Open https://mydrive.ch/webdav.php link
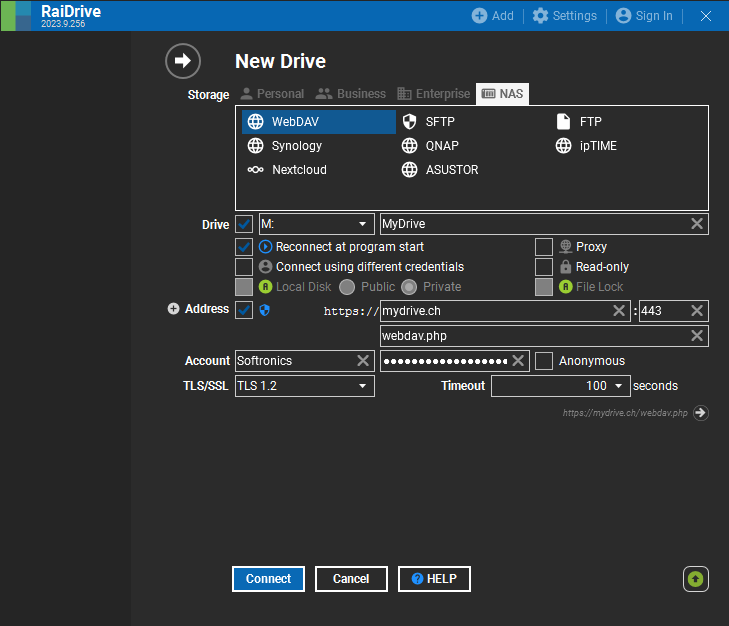This screenshot has height=626, width=729. coord(625,413)
